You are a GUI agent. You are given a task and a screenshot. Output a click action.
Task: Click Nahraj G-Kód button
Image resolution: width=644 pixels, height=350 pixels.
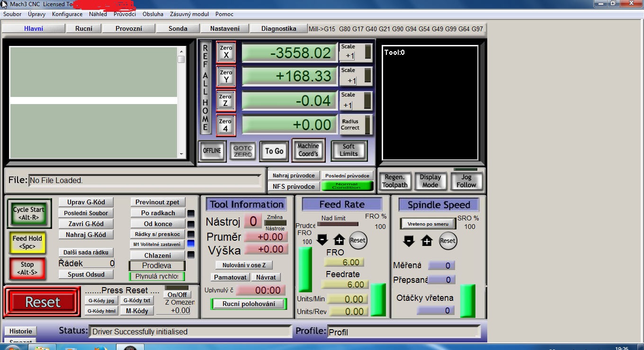[86, 235]
